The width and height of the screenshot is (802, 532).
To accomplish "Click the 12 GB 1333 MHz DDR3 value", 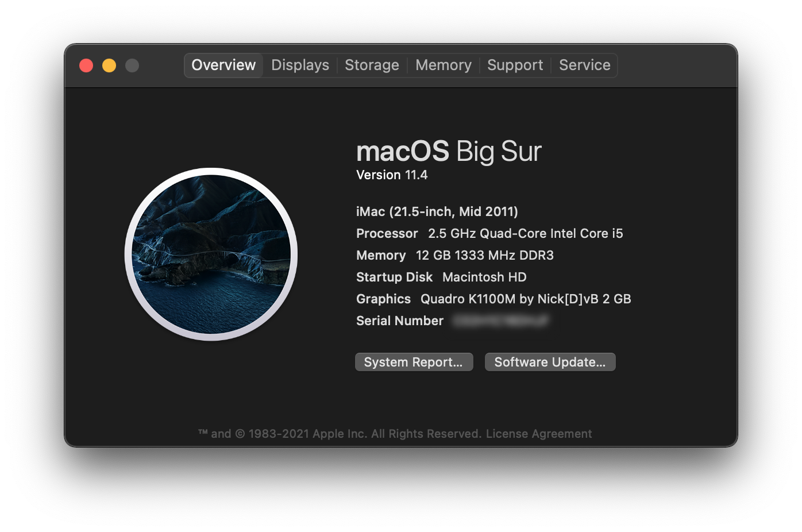I will pos(485,255).
